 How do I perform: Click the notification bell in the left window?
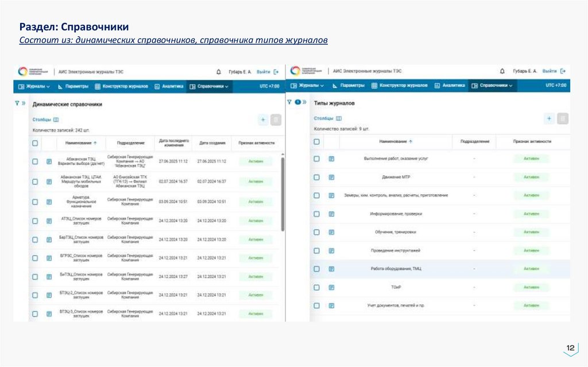click(x=218, y=72)
